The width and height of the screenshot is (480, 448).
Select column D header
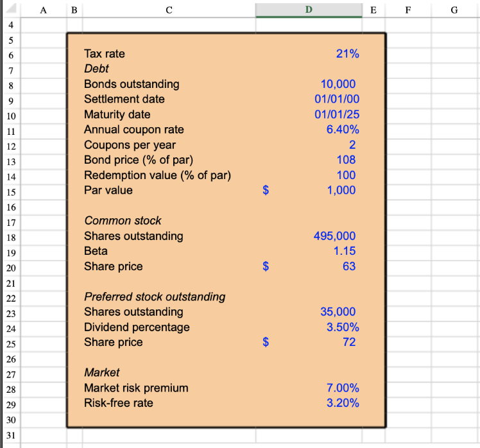[309, 10]
